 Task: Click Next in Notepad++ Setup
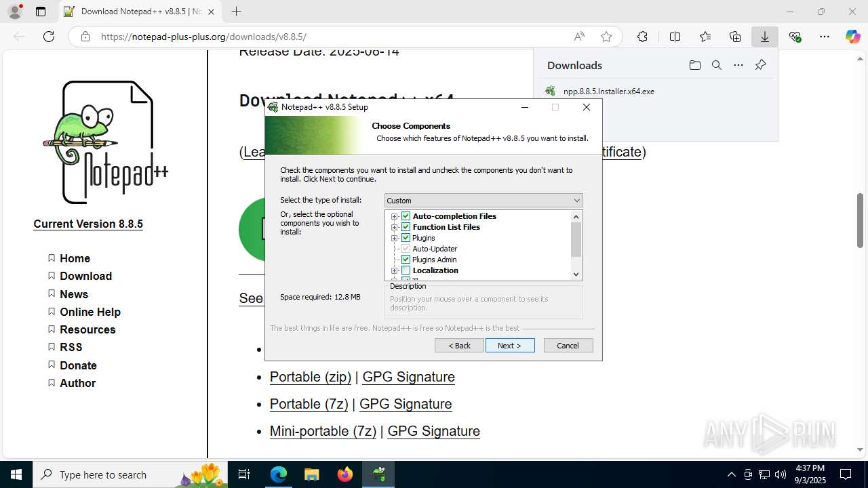tap(510, 346)
